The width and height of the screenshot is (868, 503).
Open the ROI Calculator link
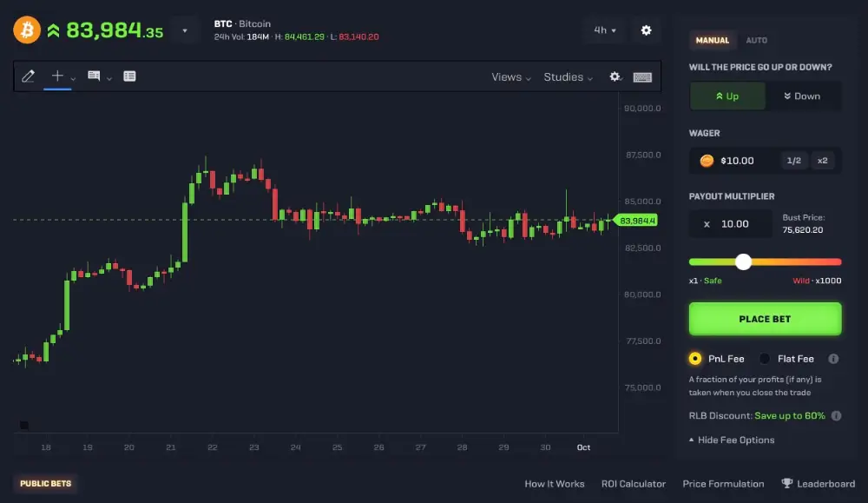coord(634,484)
